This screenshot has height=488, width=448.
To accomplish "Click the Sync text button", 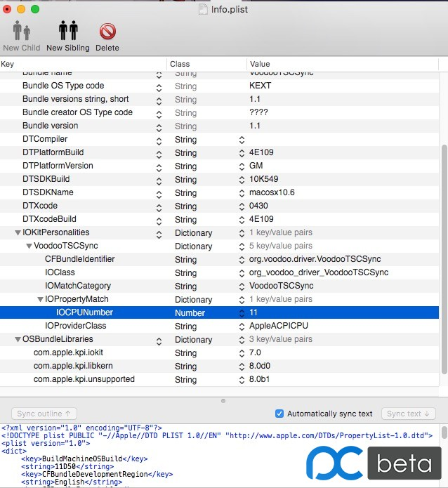I will coord(408,414).
